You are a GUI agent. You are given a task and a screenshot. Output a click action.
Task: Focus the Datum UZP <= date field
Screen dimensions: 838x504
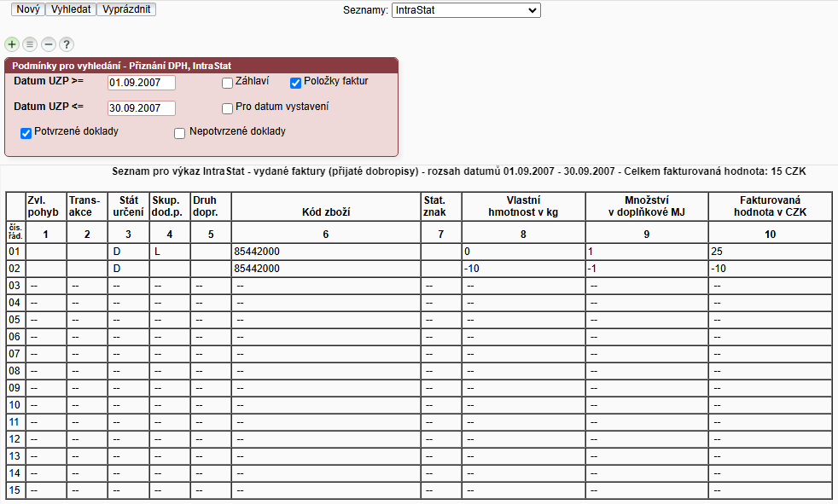[x=141, y=108]
